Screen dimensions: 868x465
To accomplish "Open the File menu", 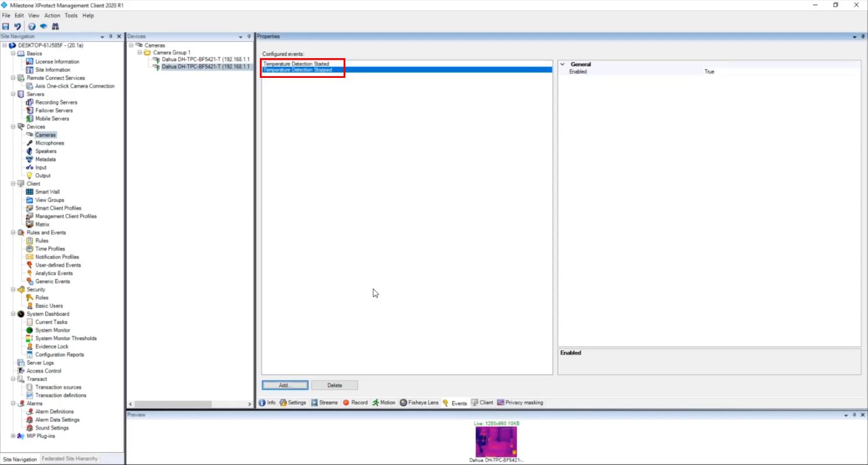I will click(6, 16).
